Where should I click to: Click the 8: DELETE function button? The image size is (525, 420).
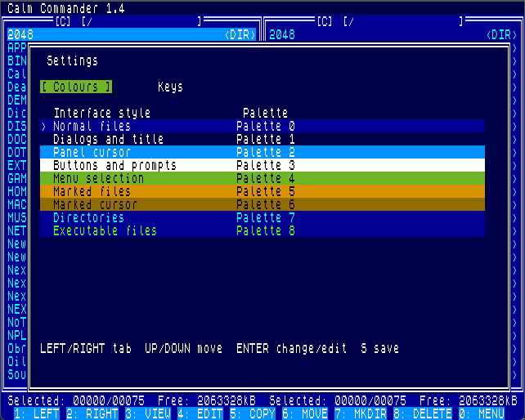click(x=423, y=413)
